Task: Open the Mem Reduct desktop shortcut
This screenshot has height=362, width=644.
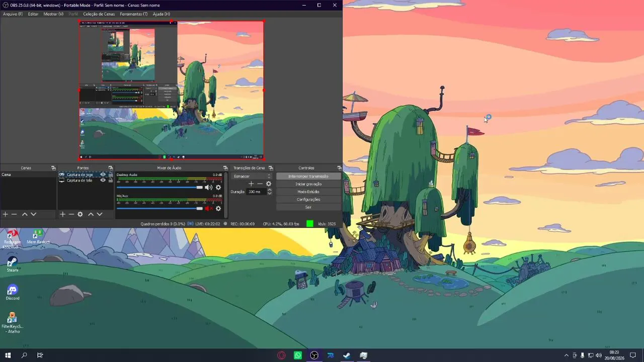Action: (38, 237)
